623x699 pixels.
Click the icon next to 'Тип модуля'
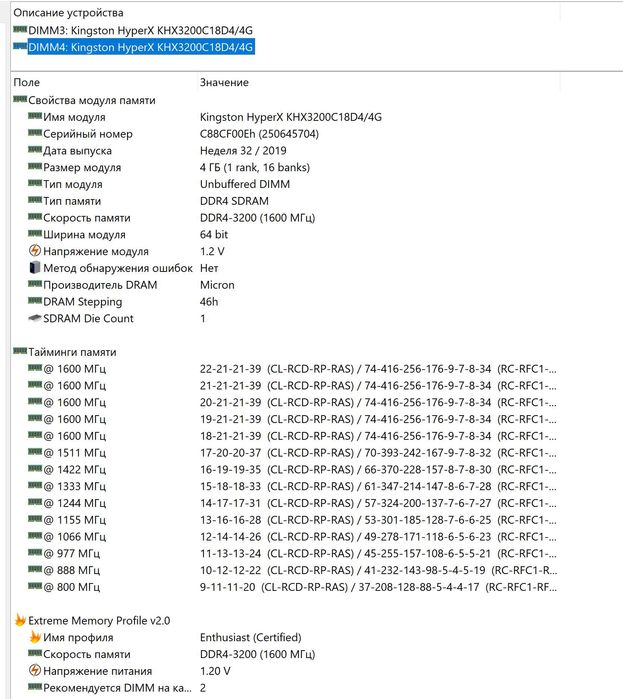pos(35,183)
